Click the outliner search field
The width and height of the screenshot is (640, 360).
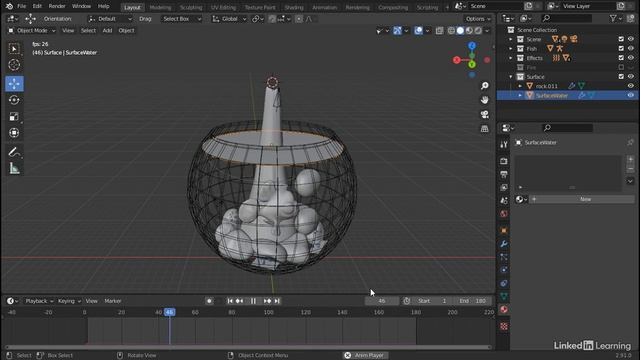click(x=567, y=18)
